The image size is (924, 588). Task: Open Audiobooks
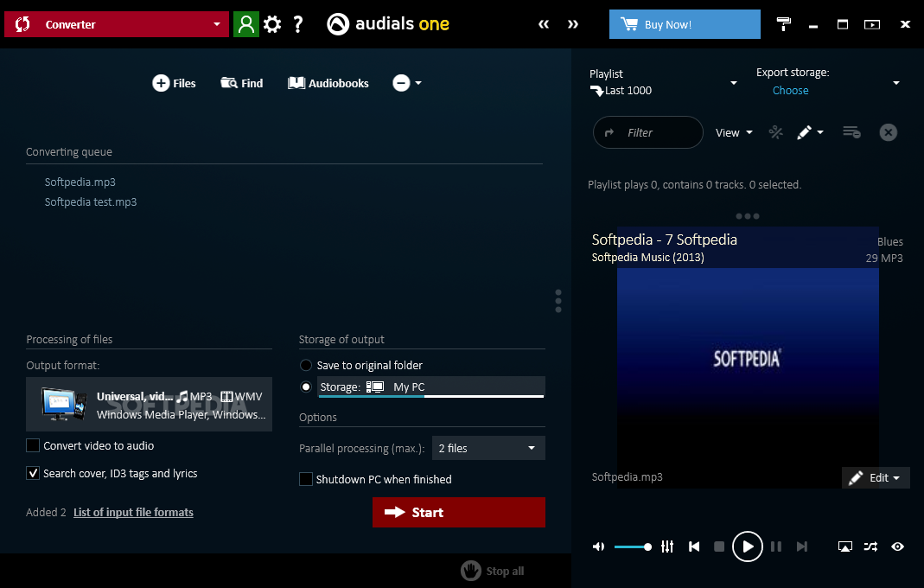click(x=328, y=83)
